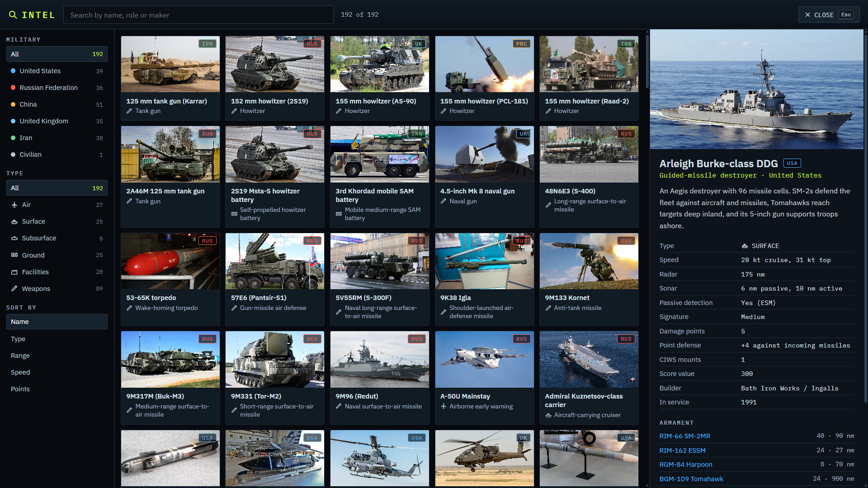This screenshot has width=868, height=488.
Task: Open the 2A46M 125 mm tank gun card
Action: [x=170, y=177]
